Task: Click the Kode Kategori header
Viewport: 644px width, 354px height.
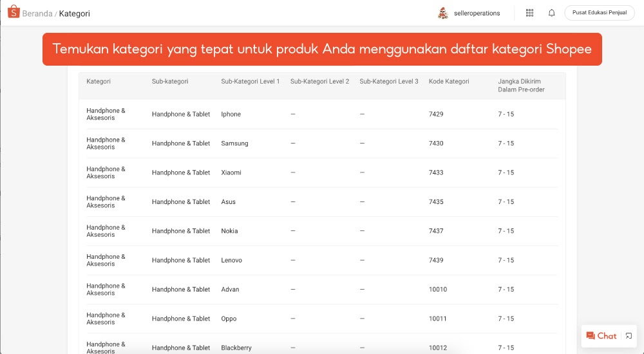Action: point(449,81)
